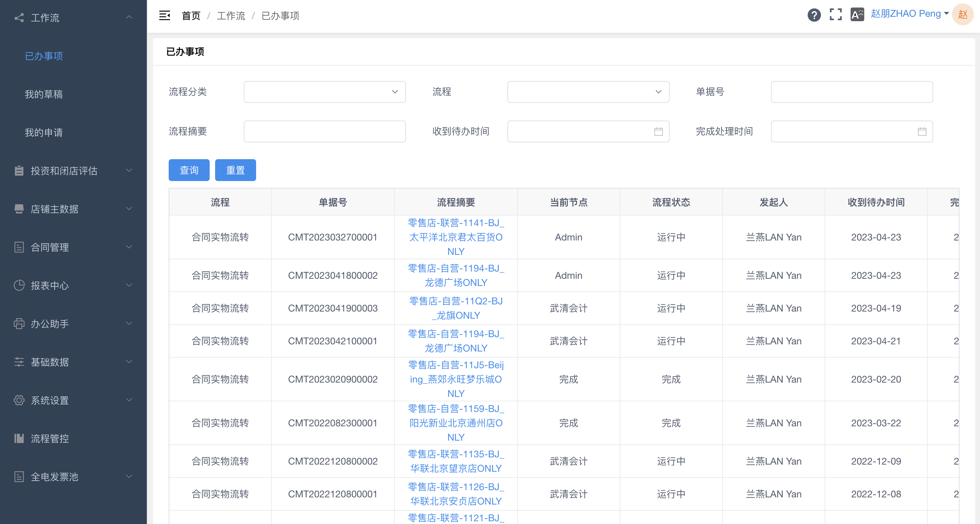Screen dimensions: 980x524
Task: Click cell CMT2022082300001
Action: click(x=333, y=423)
